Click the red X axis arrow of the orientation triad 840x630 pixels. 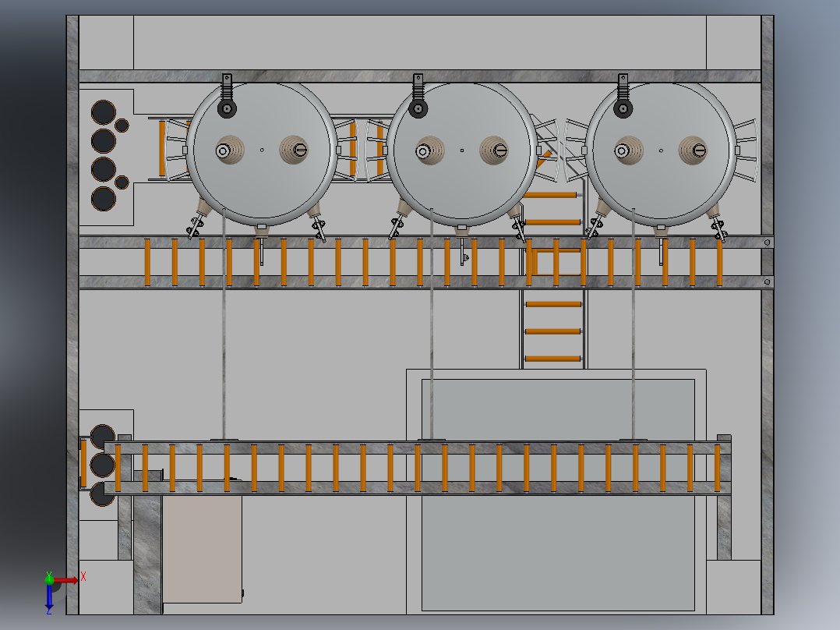[x=66, y=580]
